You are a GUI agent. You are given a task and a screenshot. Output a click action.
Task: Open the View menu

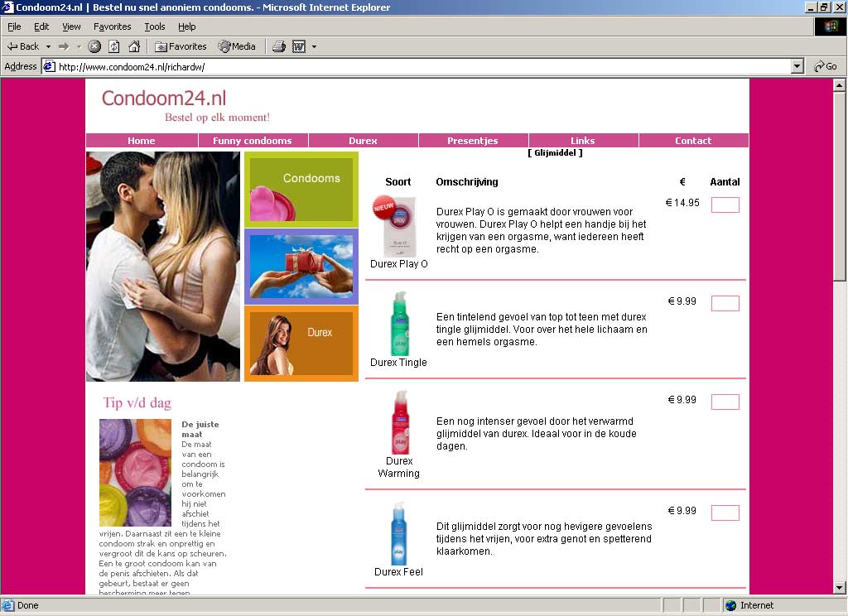[71, 26]
